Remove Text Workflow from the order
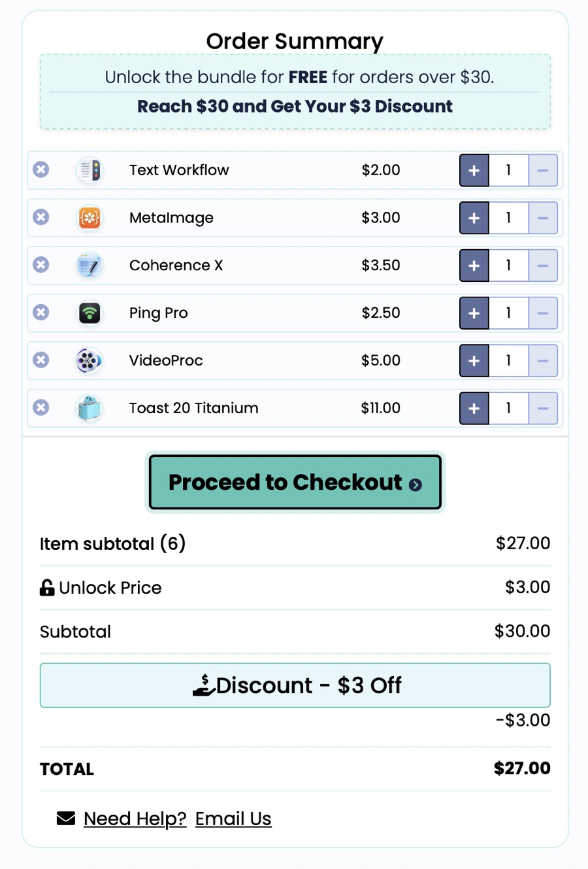Screen dimensions: 588x869 pos(41,170)
